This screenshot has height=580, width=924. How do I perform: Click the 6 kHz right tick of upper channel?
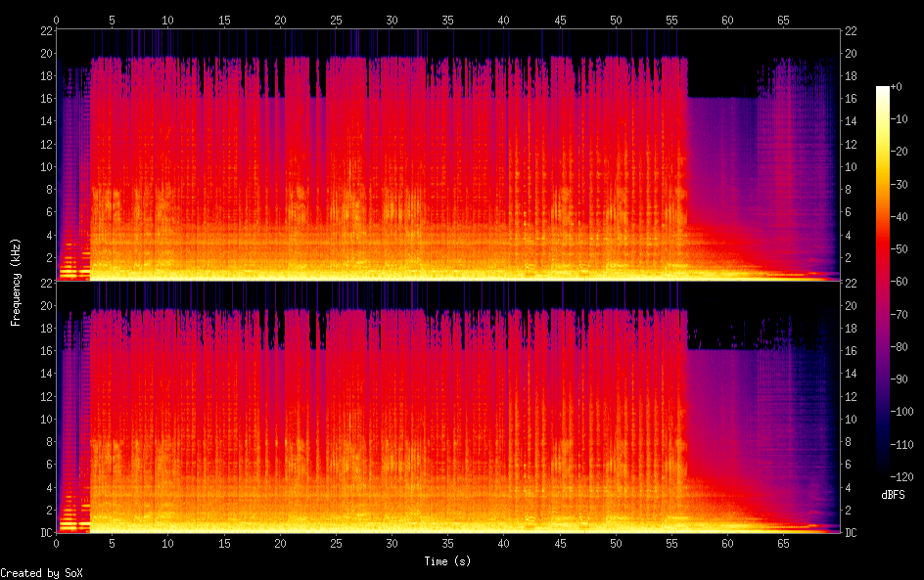coord(852,212)
